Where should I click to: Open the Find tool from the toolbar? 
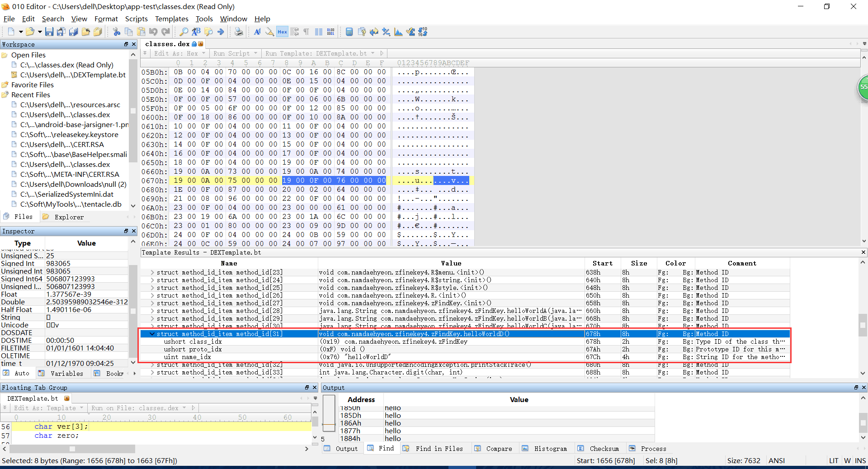click(x=184, y=32)
